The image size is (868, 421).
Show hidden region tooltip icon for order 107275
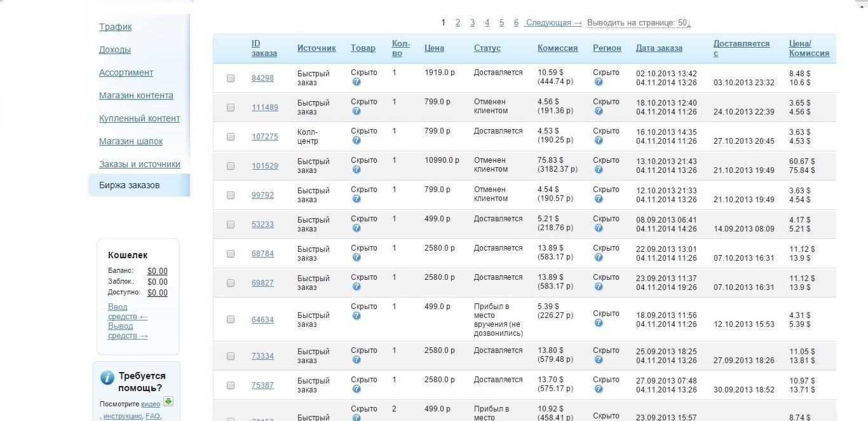click(x=599, y=141)
